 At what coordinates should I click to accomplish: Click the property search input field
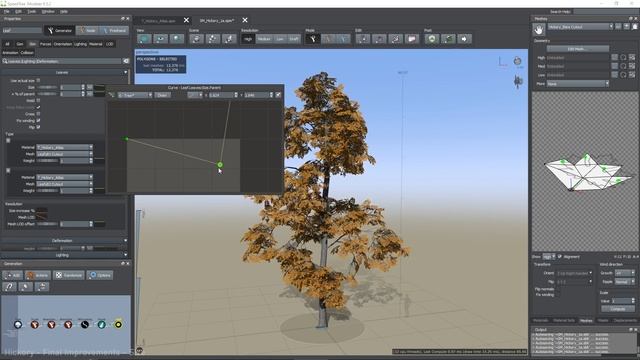coord(62,61)
